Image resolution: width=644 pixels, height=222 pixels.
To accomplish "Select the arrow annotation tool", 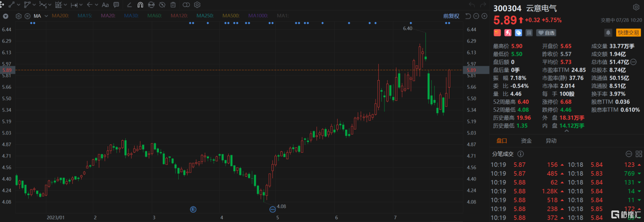I will click(90, 5).
